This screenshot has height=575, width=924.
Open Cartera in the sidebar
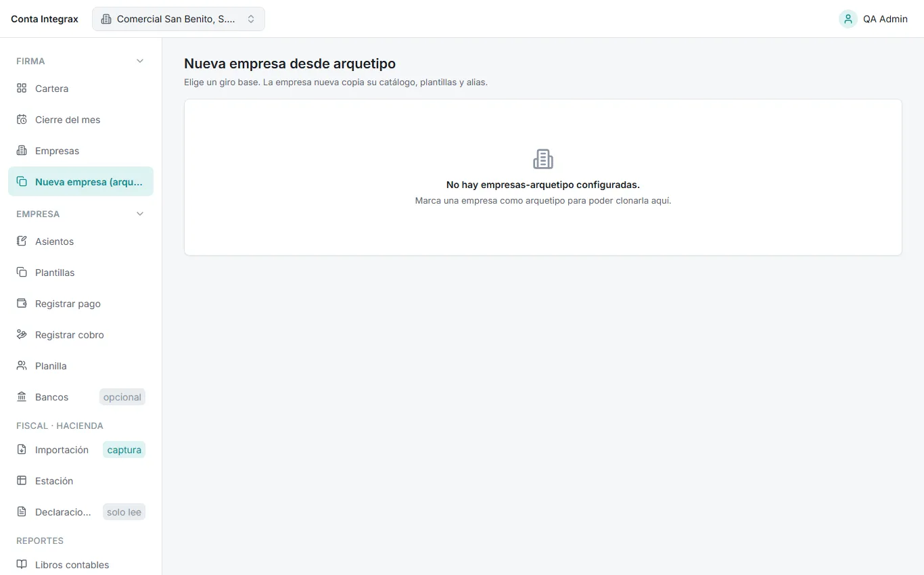click(80, 89)
